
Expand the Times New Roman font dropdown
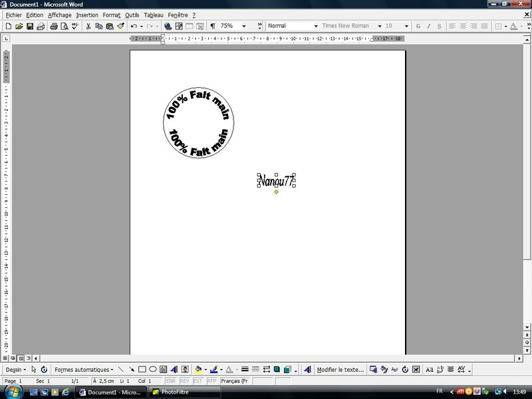click(x=379, y=26)
